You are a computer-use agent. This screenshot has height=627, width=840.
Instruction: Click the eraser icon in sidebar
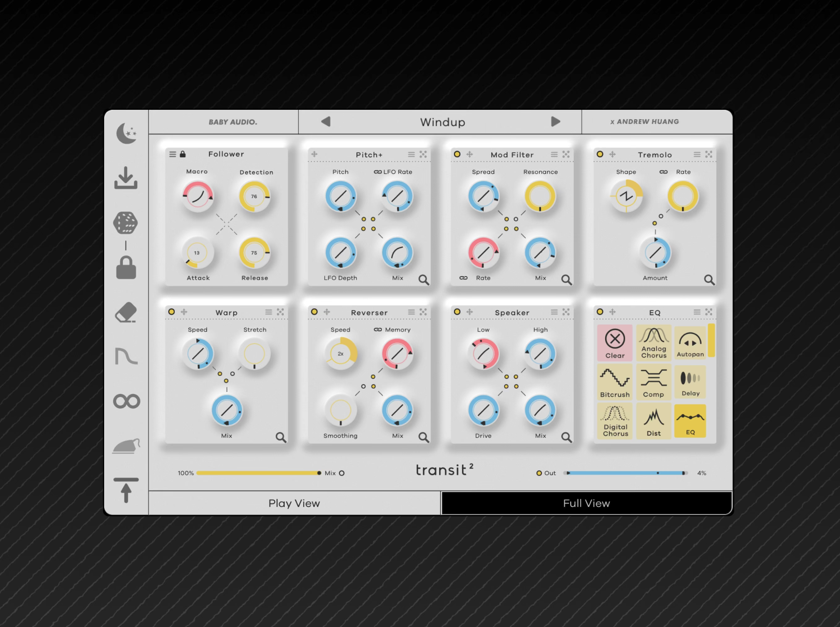coord(126,312)
